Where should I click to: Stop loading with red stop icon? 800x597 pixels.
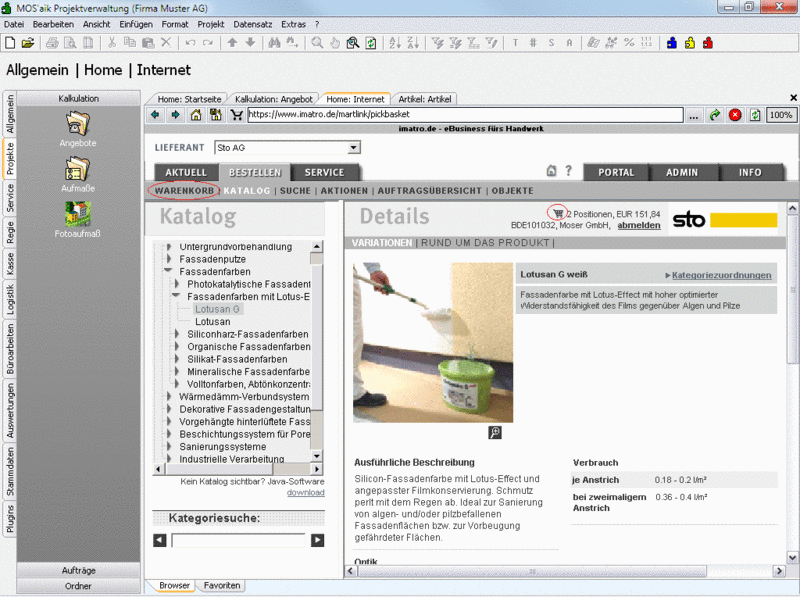pyautogui.click(x=735, y=115)
